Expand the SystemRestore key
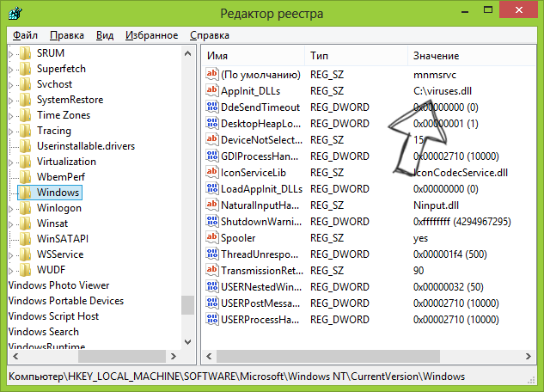 [x=11, y=101]
